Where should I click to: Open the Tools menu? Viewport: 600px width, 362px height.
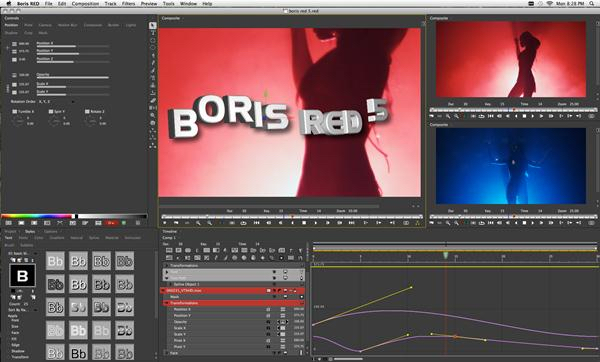coord(168,3)
